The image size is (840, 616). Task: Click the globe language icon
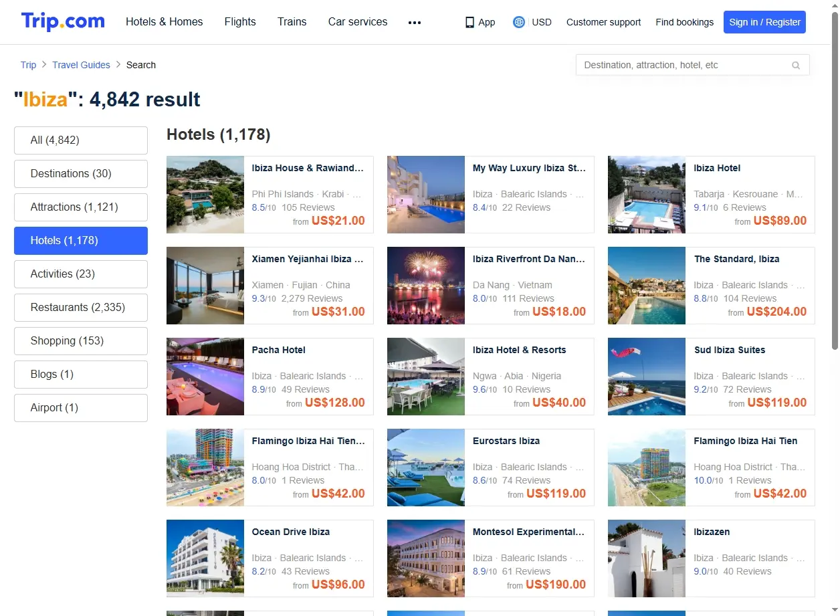(518, 22)
